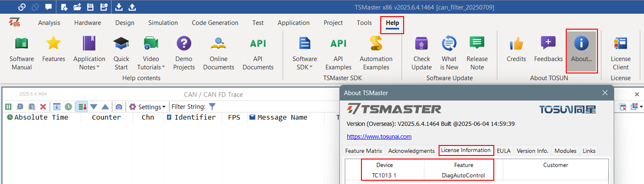644x184 pixels.
Task: Click the export-to-bottom arrow icon in trace toolbar
Action: [57, 107]
